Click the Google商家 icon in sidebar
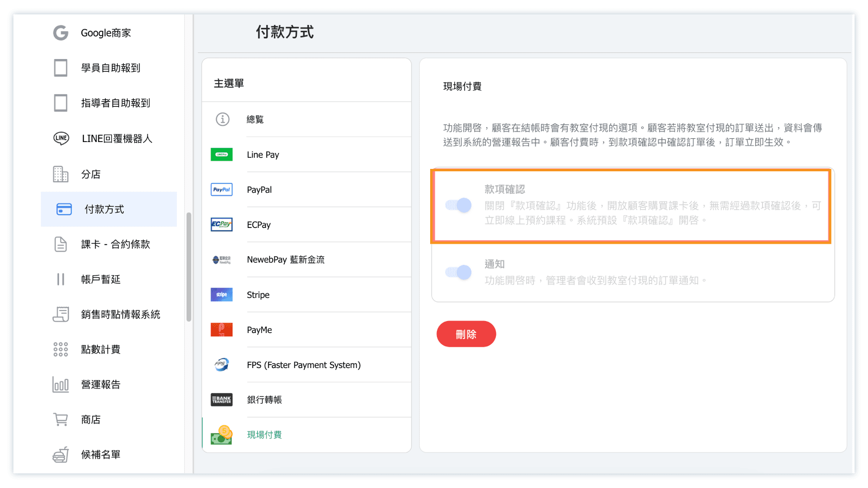Screen dimensions: 868x488 tap(61, 33)
